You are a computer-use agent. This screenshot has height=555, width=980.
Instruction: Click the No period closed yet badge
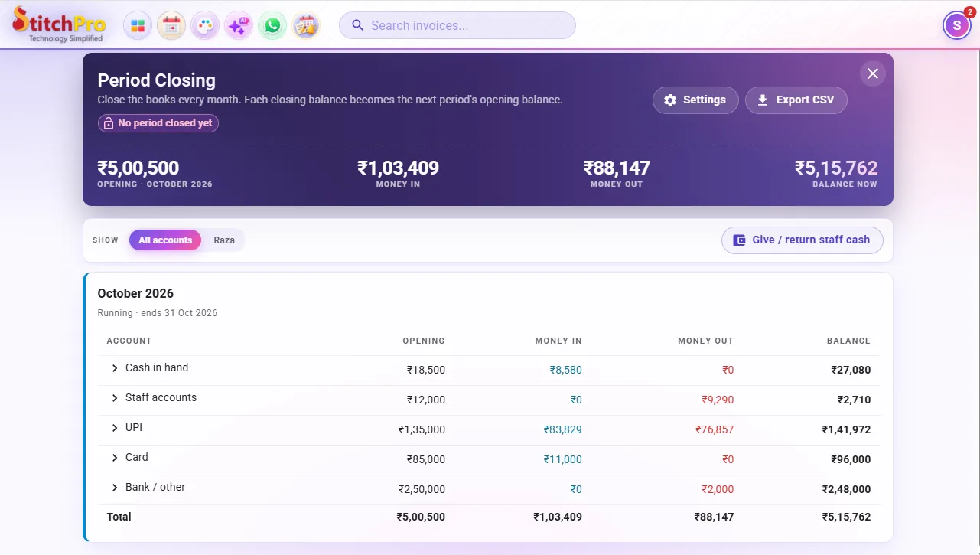click(158, 123)
